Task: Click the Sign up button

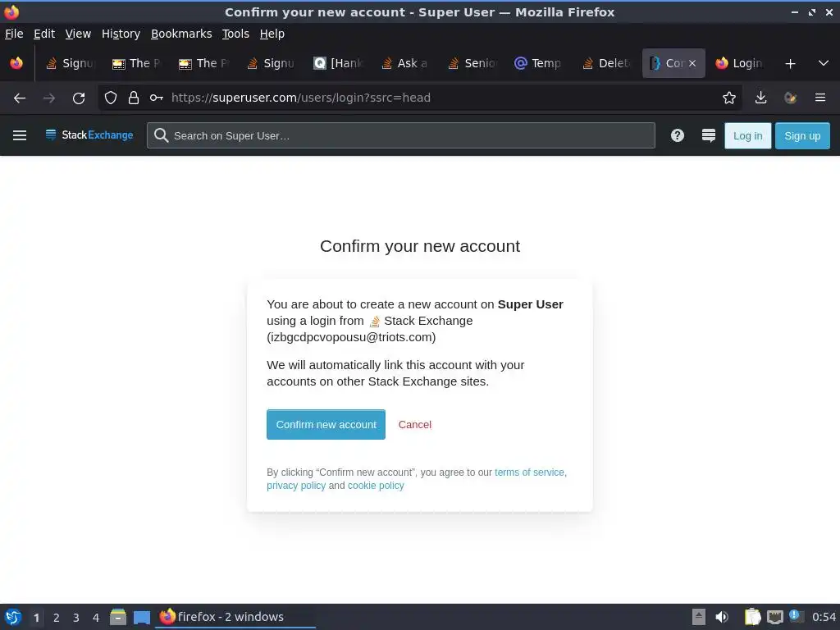Action: coord(802,136)
